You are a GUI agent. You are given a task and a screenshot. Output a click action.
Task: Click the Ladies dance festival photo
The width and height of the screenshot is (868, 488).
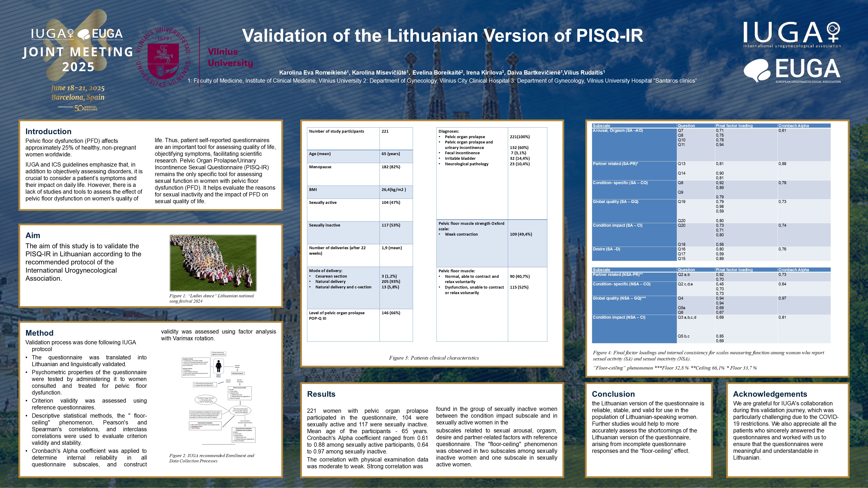tap(213, 263)
